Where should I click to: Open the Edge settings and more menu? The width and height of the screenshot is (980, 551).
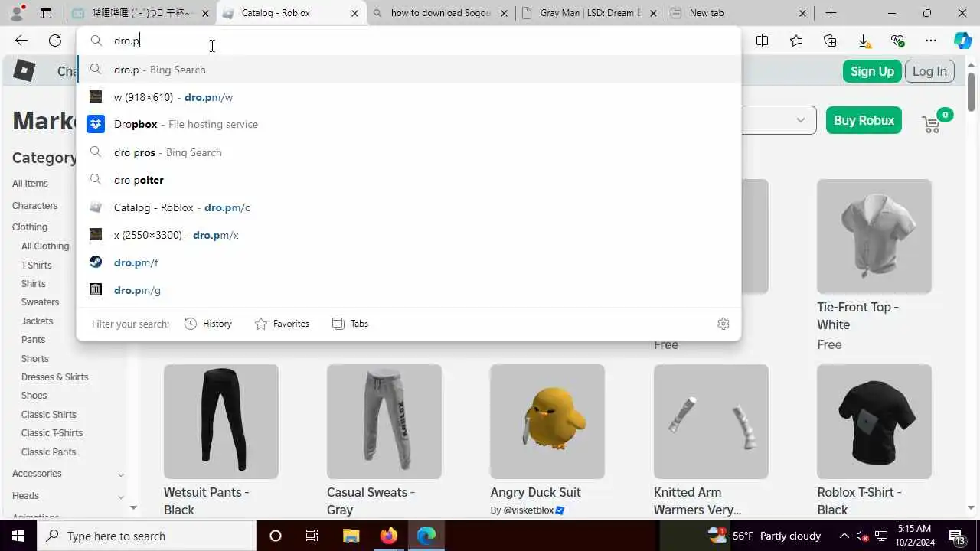pyautogui.click(x=931, y=41)
